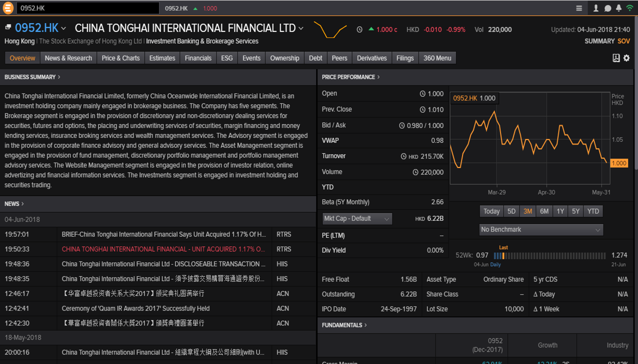Expand the company name dropdown chevron
The width and height of the screenshot is (638, 364).
301,28
